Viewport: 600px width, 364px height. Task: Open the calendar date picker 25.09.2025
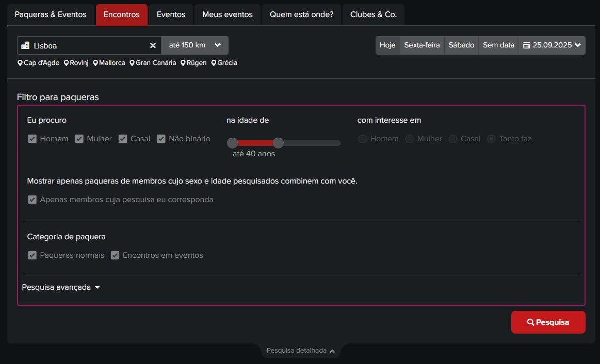click(x=552, y=45)
